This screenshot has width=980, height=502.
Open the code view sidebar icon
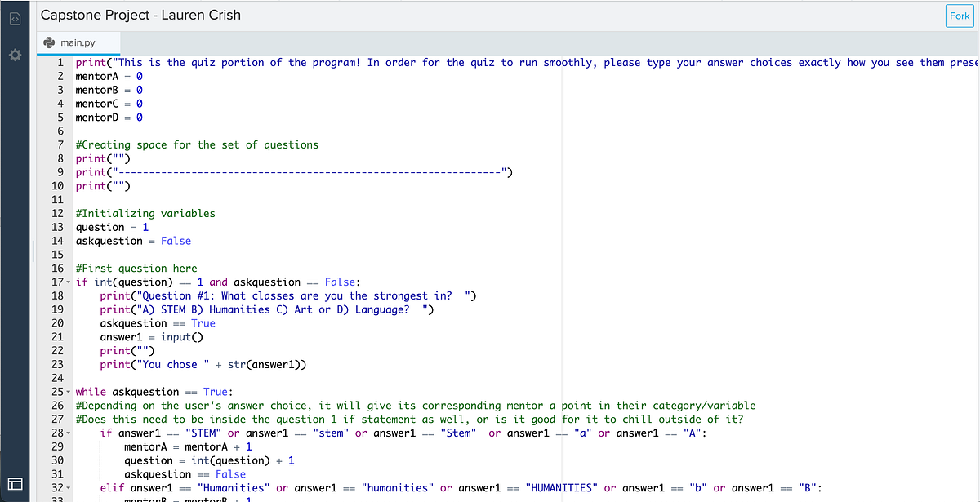tap(14, 18)
